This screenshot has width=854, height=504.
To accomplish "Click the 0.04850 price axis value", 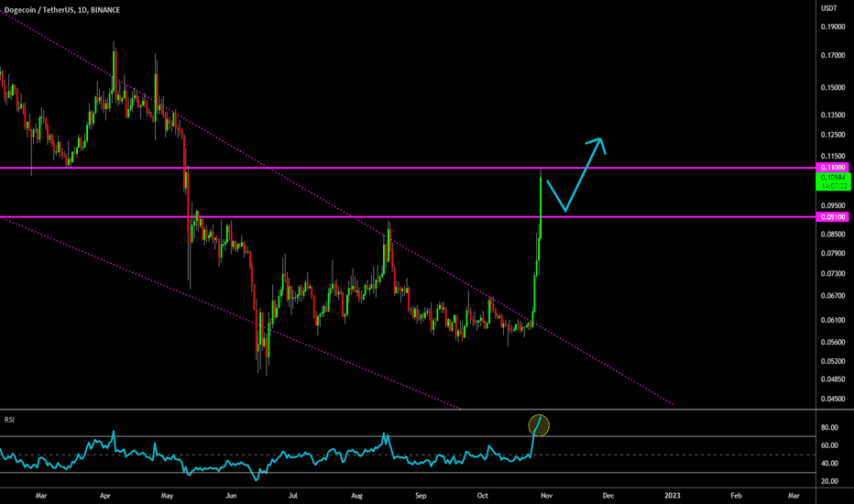I will [x=833, y=379].
